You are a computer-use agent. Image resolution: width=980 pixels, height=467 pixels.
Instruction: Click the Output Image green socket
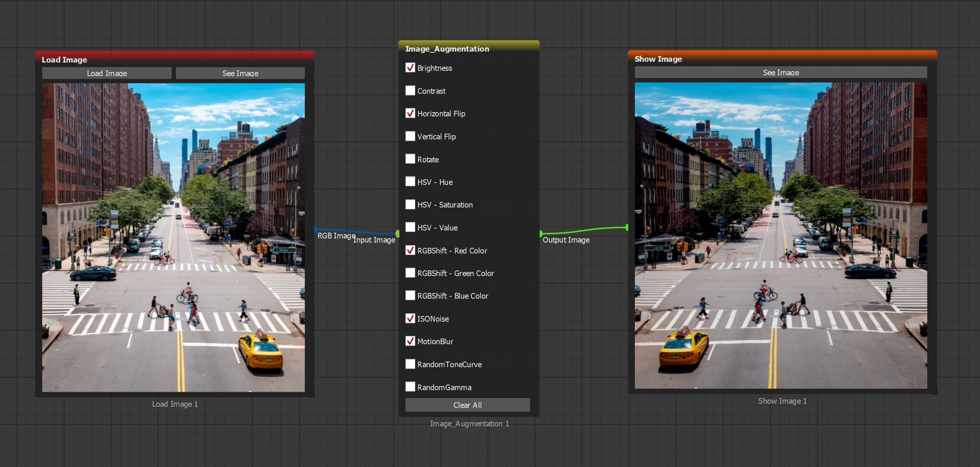[x=541, y=233]
